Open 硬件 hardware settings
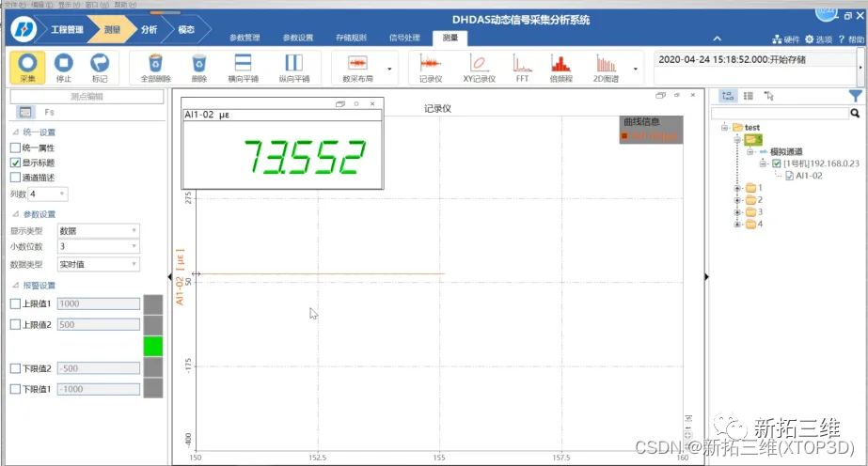This screenshot has width=868, height=466. [786, 39]
